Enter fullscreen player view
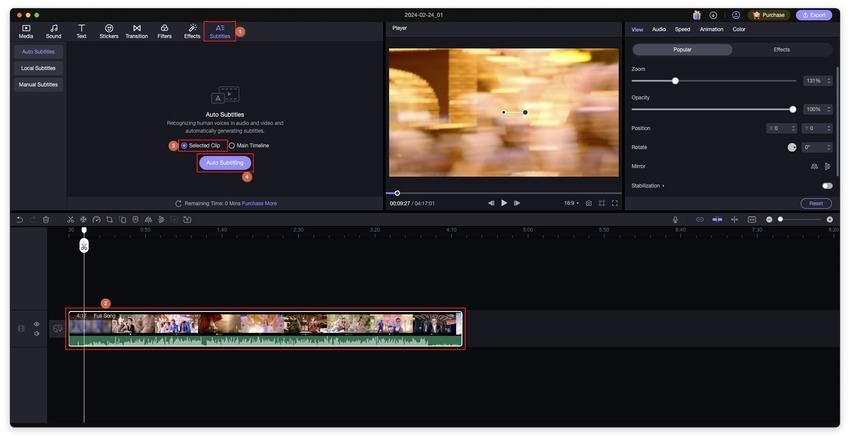Screen dimensions: 850x439 tap(615, 203)
